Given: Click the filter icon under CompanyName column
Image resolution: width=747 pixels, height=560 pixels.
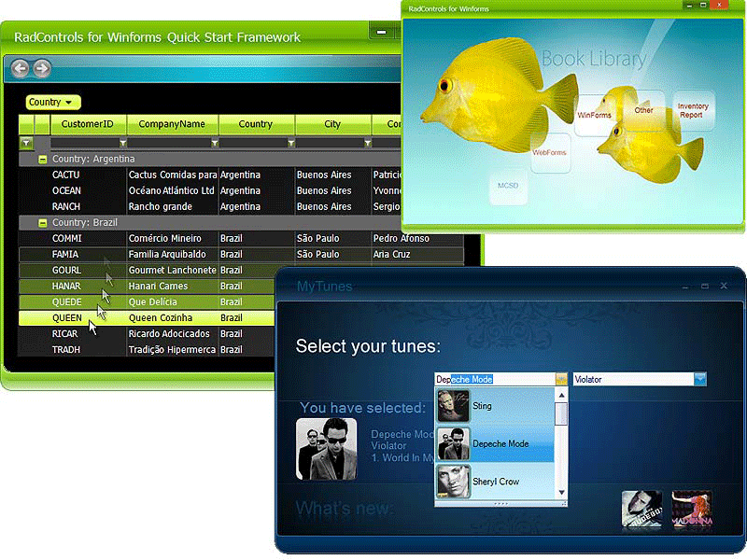Looking at the screenshot, I should (x=215, y=144).
